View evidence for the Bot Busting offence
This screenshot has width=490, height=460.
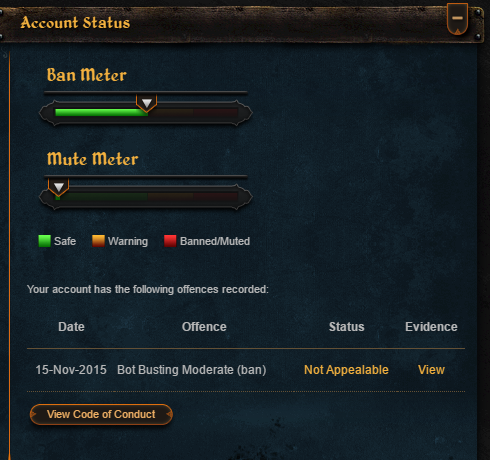431,370
